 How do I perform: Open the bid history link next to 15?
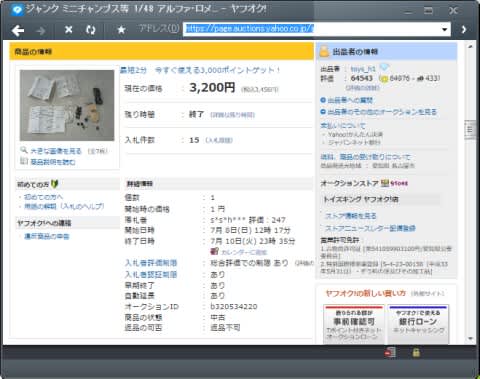coord(219,140)
